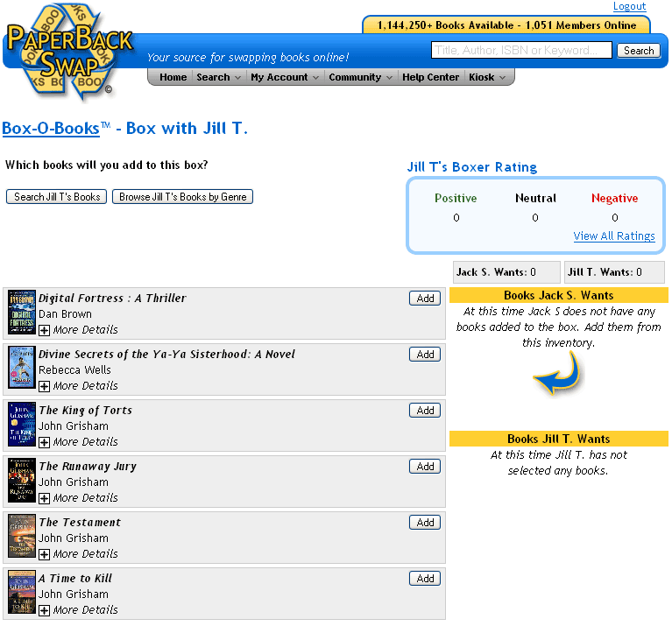The height and width of the screenshot is (626, 672).
Task: Open The Testament cover image
Action: click(22, 536)
